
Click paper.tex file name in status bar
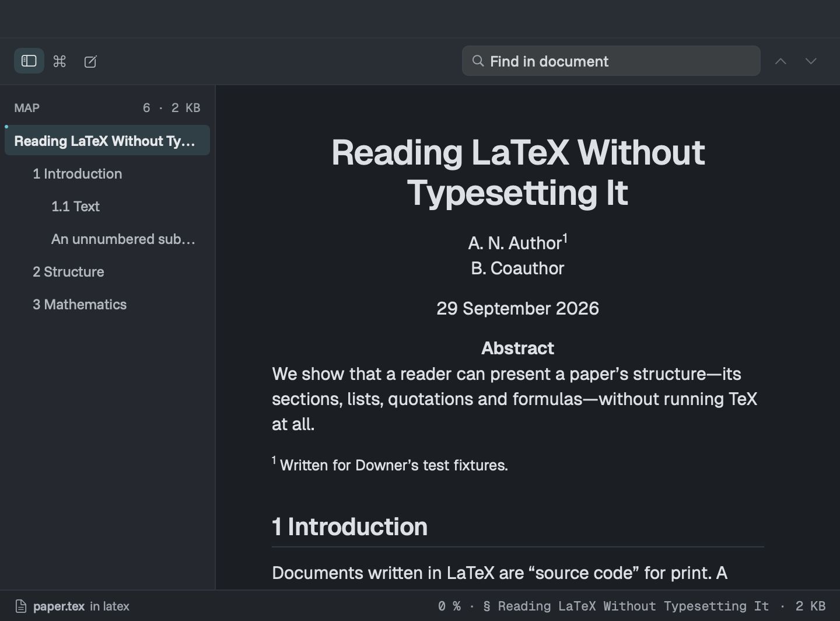click(59, 606)
